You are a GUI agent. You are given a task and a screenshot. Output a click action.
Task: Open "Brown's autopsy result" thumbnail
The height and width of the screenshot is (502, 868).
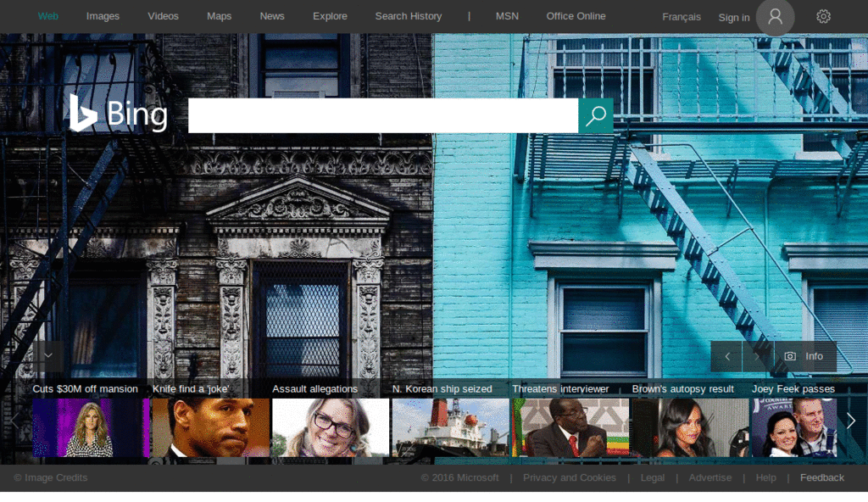pyautogui.click(x=690, y=427)
